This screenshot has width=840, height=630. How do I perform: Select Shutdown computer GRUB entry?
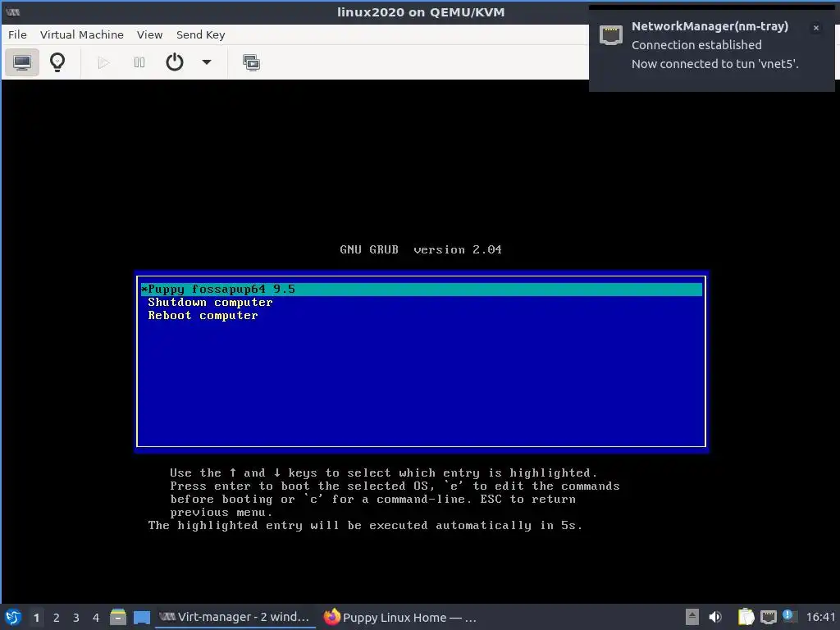coord(210,302)
